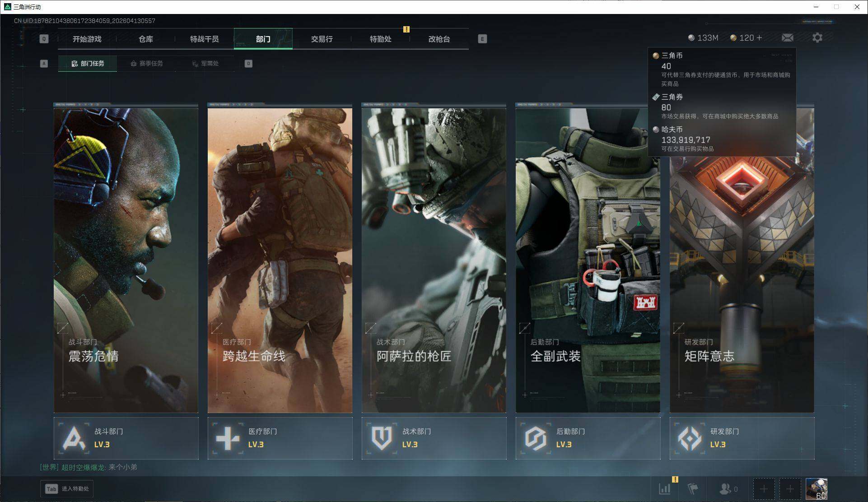Switch to the 仓库 tab
The image size is (868, 502).
tap(145, 39)
